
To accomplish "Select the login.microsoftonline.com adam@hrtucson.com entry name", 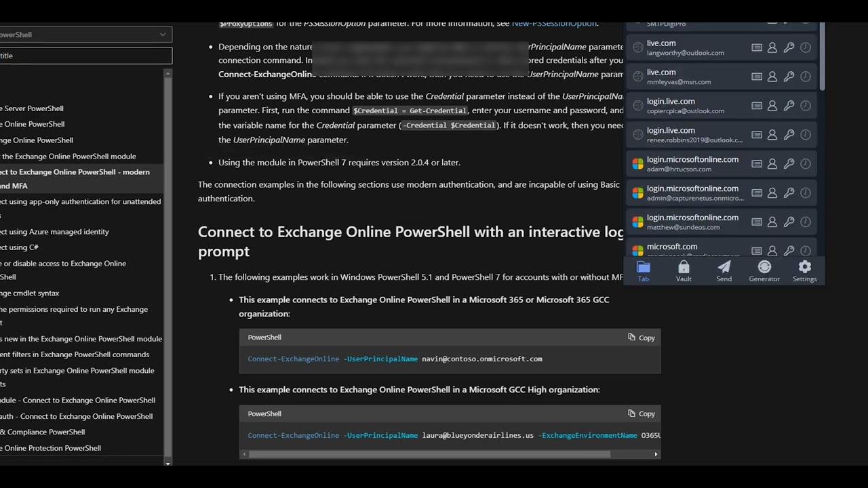I will tap(692, 159).
